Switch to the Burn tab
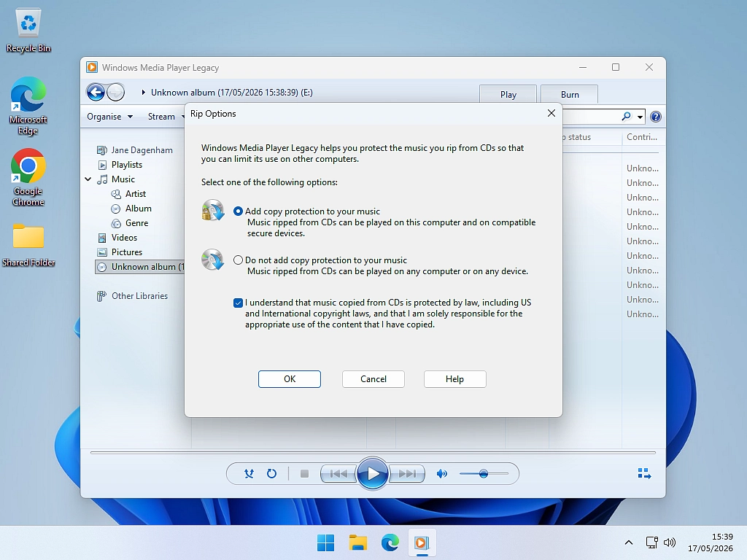 (x=570, y=94)
